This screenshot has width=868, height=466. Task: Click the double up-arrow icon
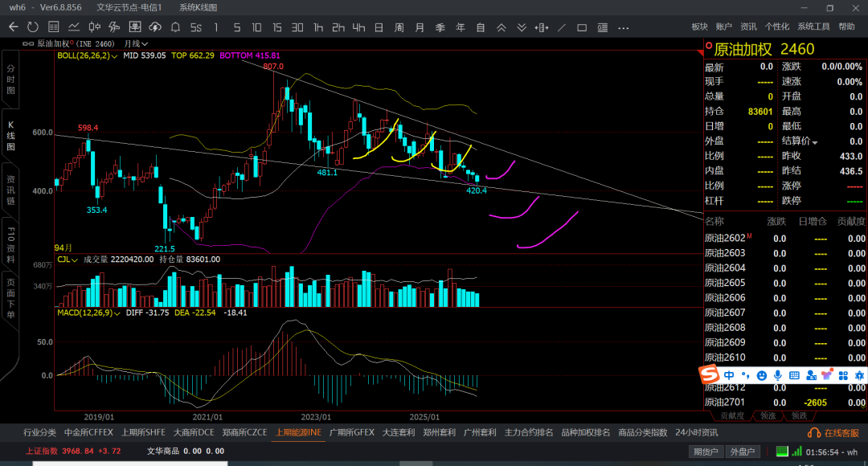501,27
